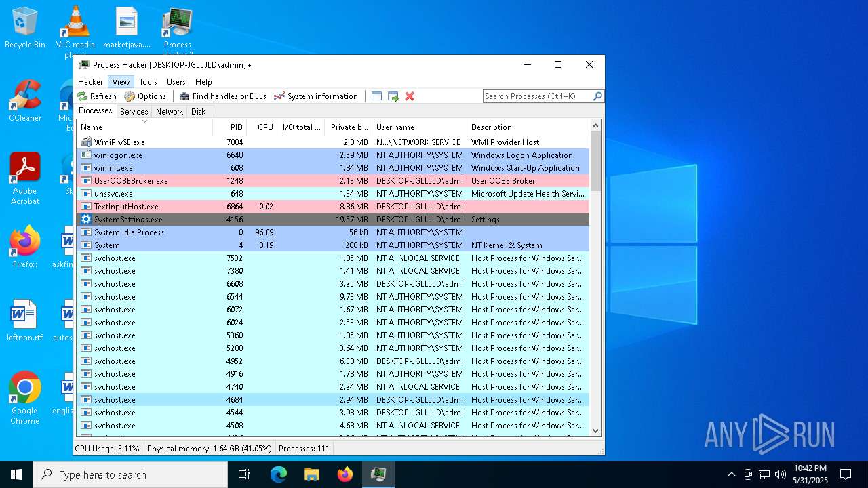Open Firefox desktop shortcut

pyautogui.click(x=25, y=247)
